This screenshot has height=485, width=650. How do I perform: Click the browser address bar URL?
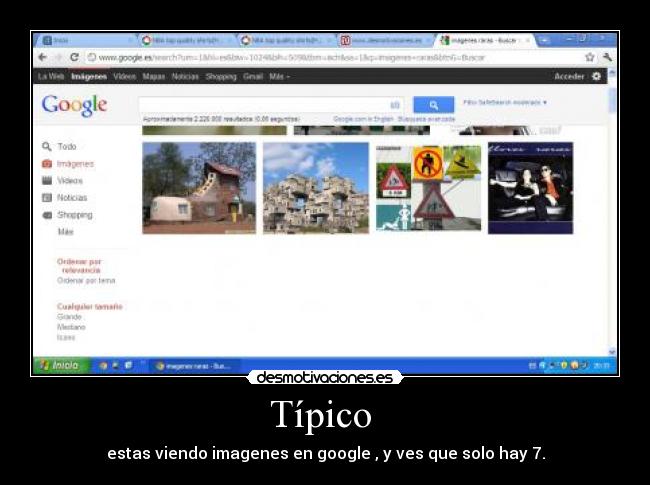291,57
